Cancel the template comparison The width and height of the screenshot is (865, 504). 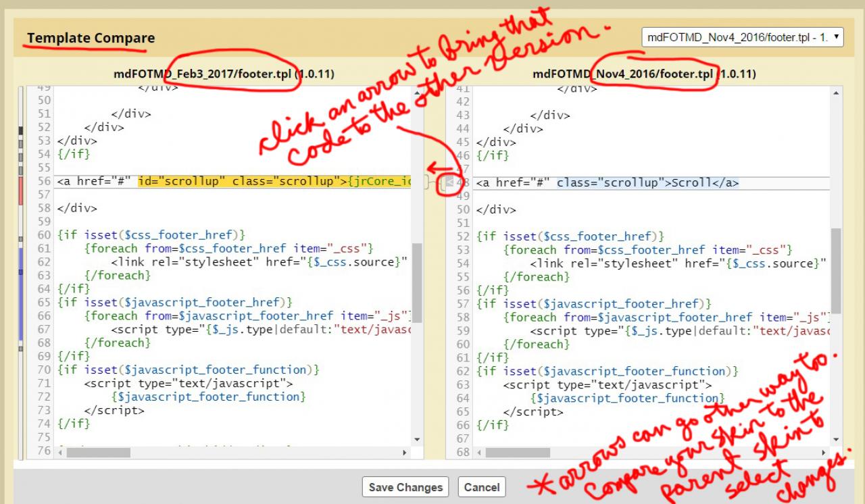482,486
